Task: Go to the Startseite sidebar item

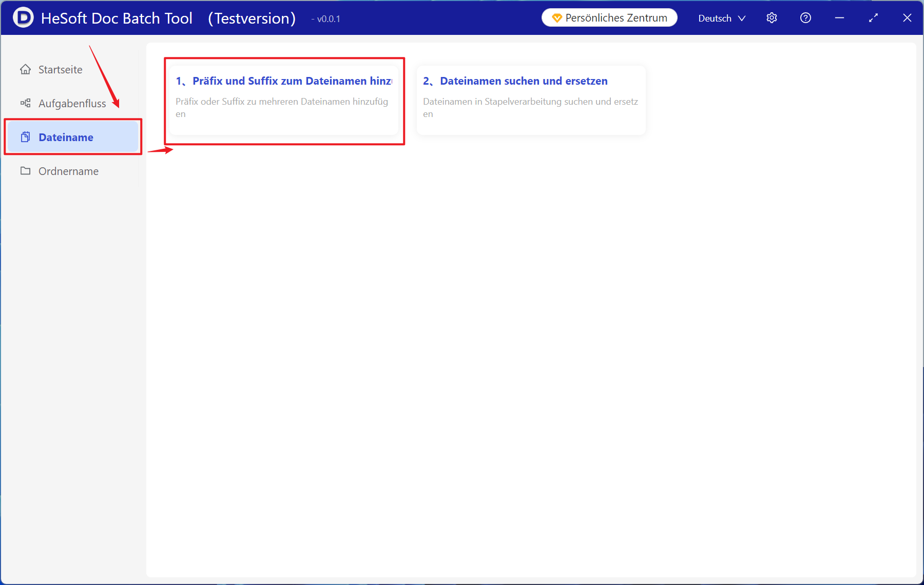Action: coord(60,69)
